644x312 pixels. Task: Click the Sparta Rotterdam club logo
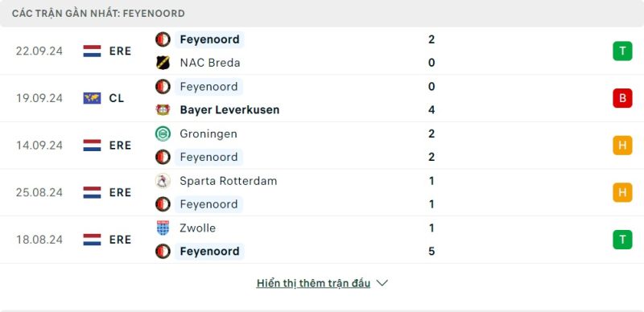coord(163,181)
